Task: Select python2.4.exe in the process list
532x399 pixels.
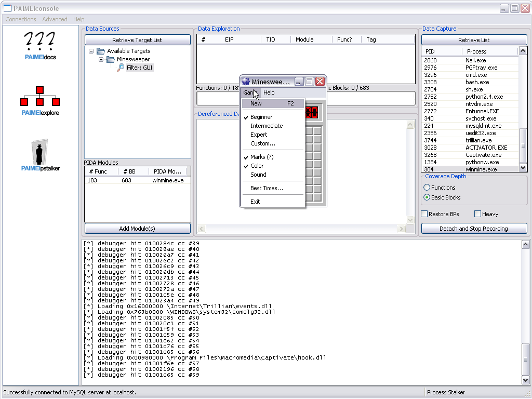Action: (x=470, y=97)
